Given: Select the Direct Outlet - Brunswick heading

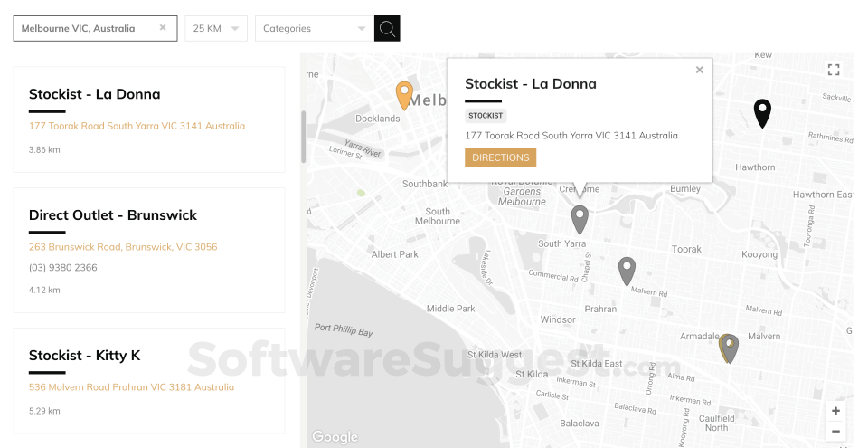Looking at the screenshot, I should [x=113, y=215].
